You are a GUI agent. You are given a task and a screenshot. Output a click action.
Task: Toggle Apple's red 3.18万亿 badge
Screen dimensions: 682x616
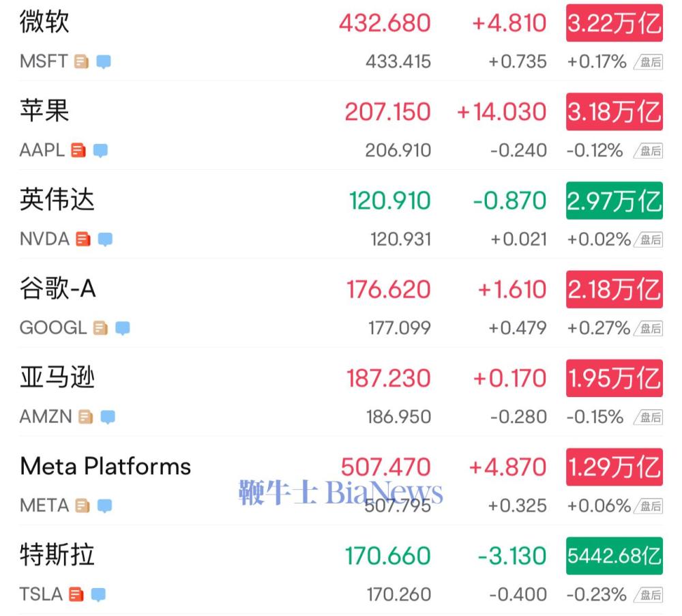click(x=614, y=112)
